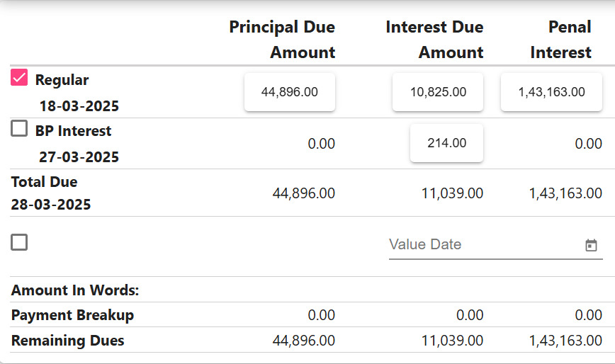The height and width of the screenshot is (364, 615).
Task: Select the Regular interest field showing 10,825.00
Action: click(x=438, y=92)
